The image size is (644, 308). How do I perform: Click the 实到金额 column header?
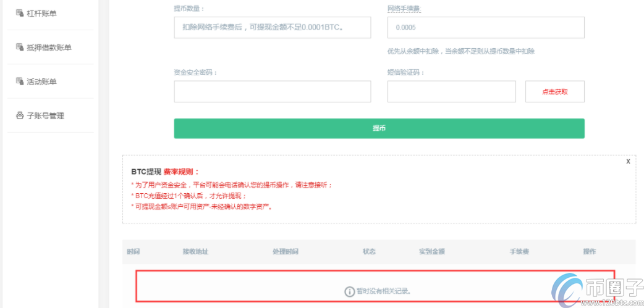pyautogui.click(x=432, y=252)
